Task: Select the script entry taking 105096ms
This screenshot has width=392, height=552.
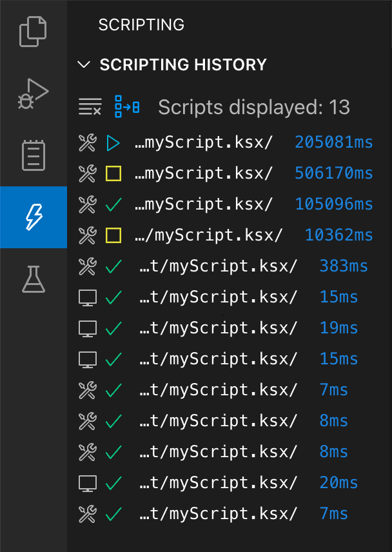Action: click(x=225, y=204)
